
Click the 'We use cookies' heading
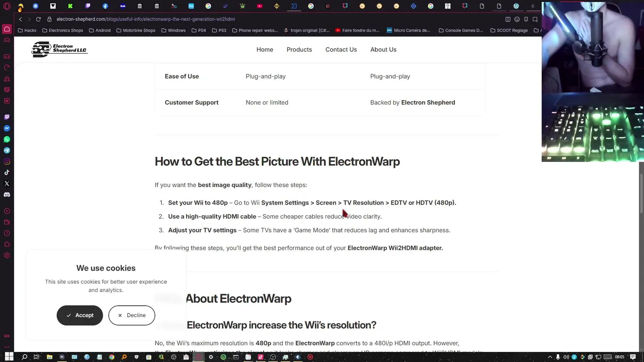coord(106,268)
